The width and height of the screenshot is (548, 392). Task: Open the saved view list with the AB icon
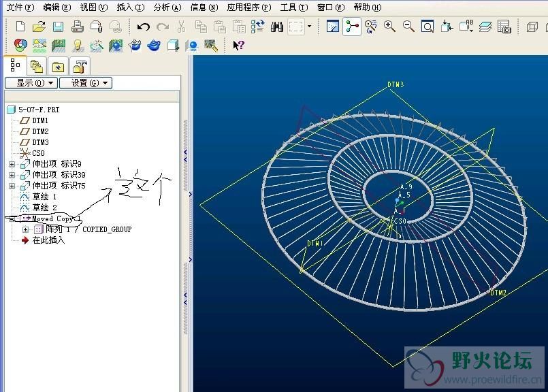pos(466,26)
